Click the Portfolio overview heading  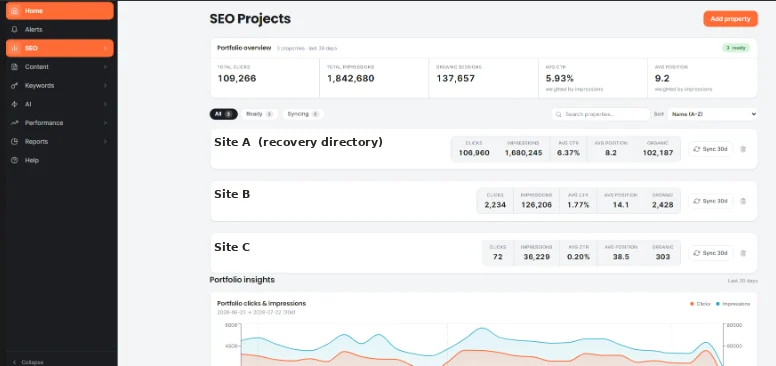244,48
